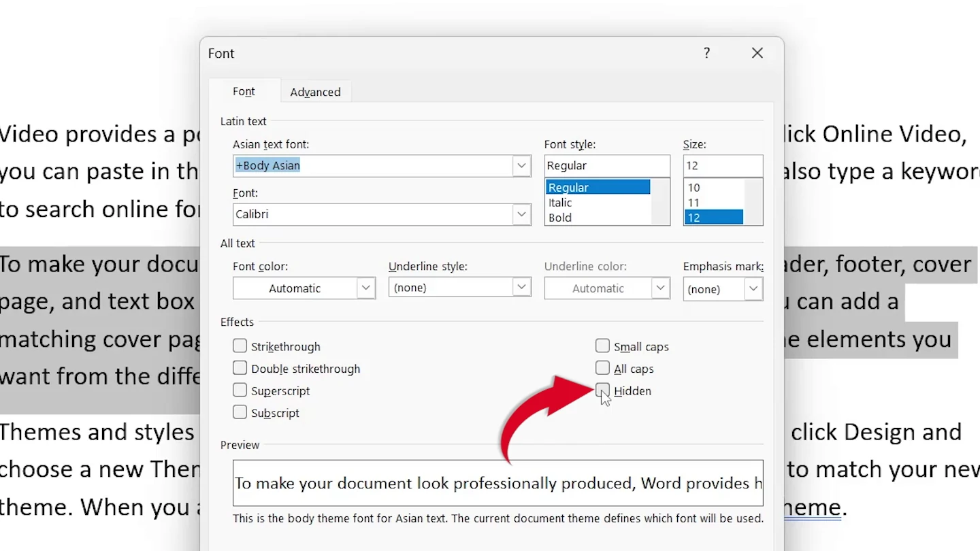Image resolution: width=980 pixels, height=551 pixels.
Task: Tick the Superscript checkbox
Action: pos(240,390)
